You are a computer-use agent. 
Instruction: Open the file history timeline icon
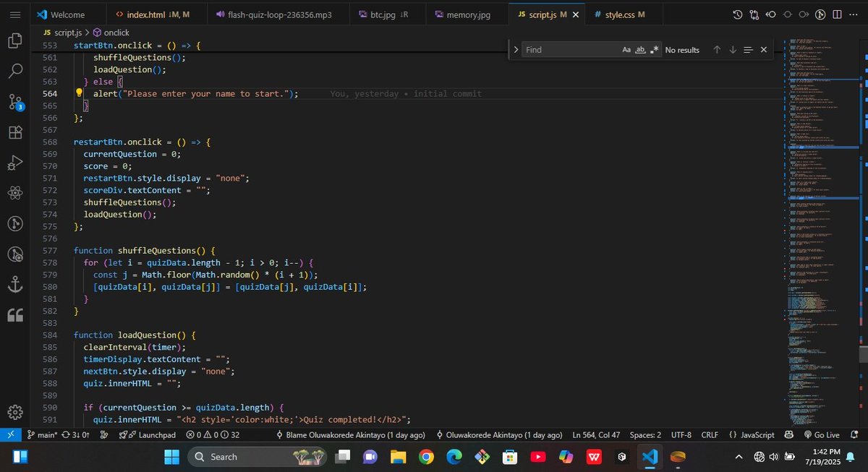click(737, 14)
